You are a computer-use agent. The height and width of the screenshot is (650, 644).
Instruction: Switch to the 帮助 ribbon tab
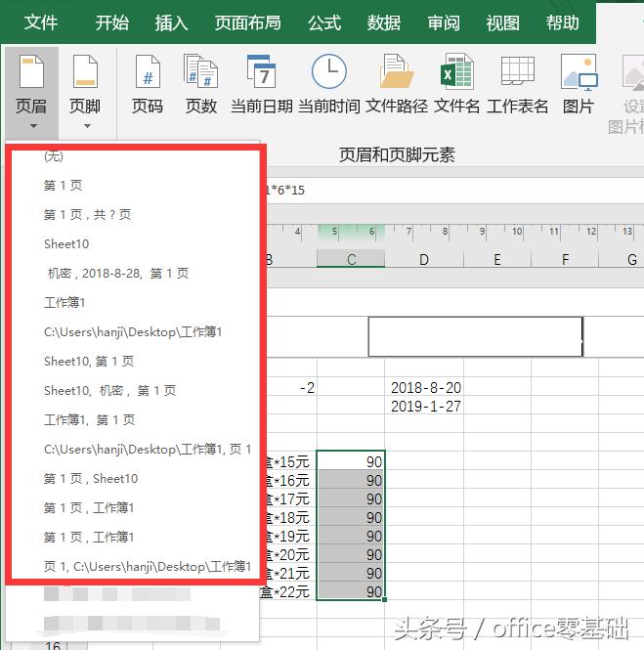pos(562,22)
